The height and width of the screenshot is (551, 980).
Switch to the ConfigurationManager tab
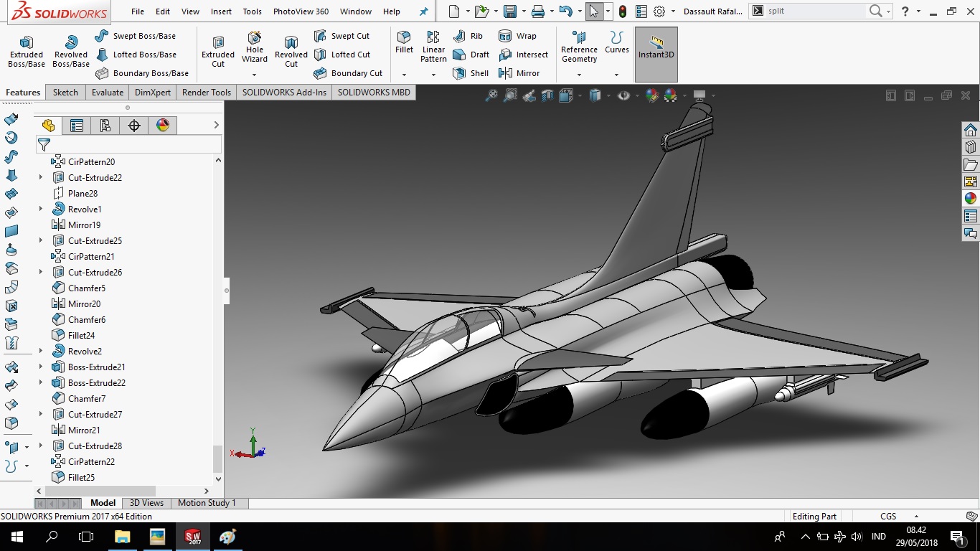[105, 125]
